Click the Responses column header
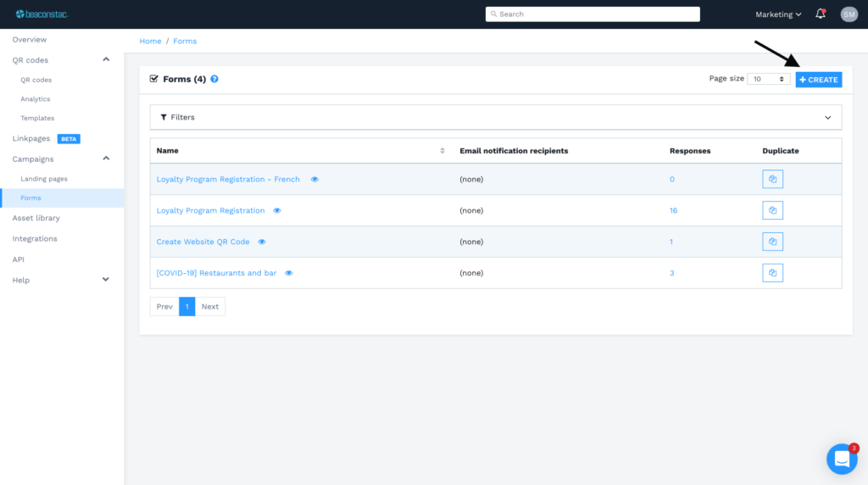 click(x=690, y=151)
